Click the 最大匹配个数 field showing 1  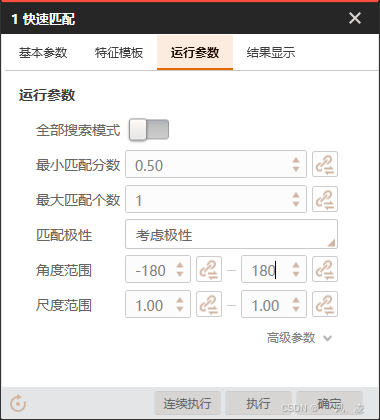click(x=216, y=199)
